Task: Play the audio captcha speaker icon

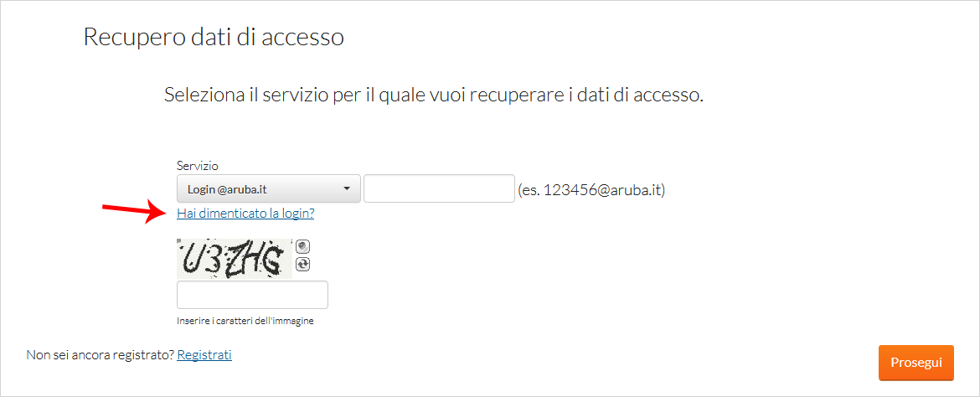Action: 303,246
